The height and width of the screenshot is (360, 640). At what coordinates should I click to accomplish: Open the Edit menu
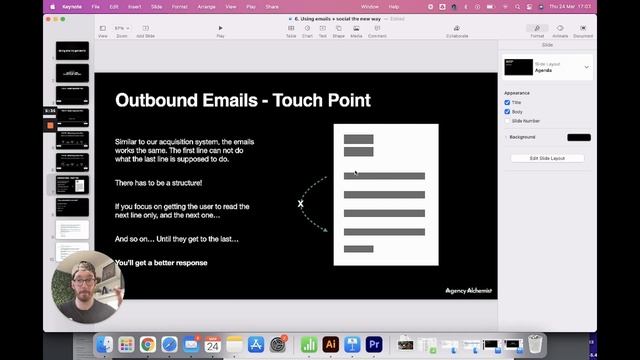pos(114,7)
